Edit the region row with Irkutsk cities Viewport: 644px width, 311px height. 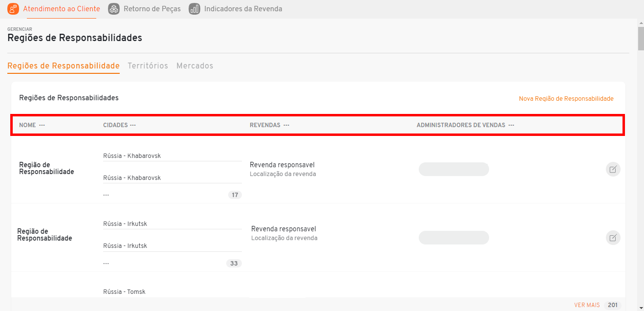click(x=613, y=238)
